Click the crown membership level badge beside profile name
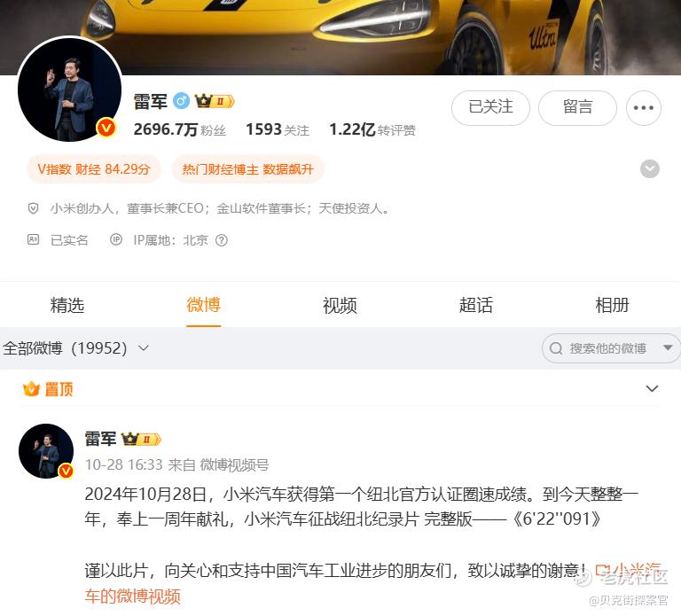 (x=215, y=101)
